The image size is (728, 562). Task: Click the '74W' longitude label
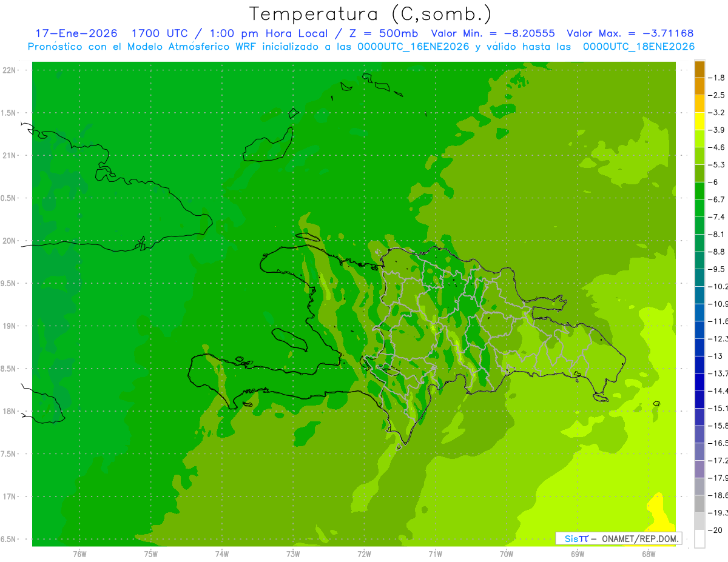pyautogui.click(x=222, y=554)
